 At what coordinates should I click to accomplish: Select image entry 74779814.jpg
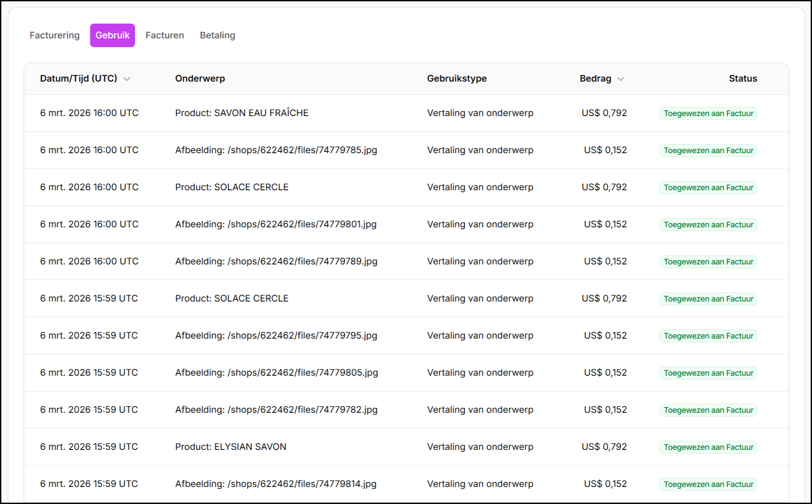[x=275, y=484]
